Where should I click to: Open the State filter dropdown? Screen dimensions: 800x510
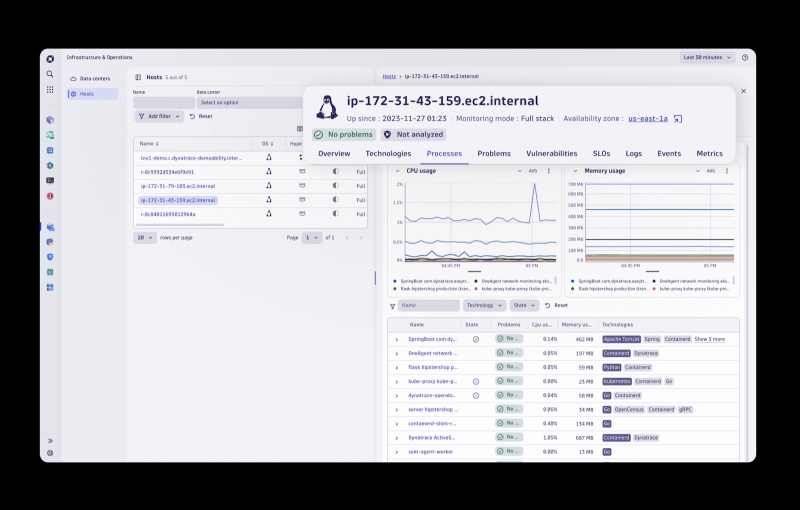pos(524,305)
